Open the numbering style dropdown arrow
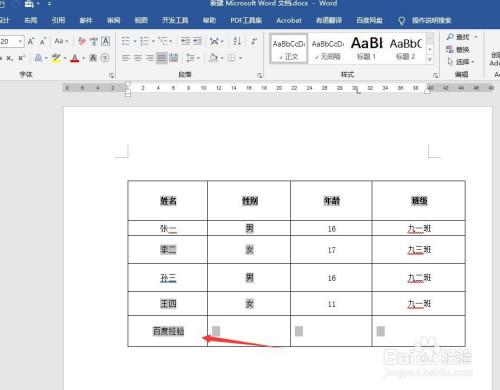Image resolution: width=500 pixels, height=390 pixels. click(153, 41)
